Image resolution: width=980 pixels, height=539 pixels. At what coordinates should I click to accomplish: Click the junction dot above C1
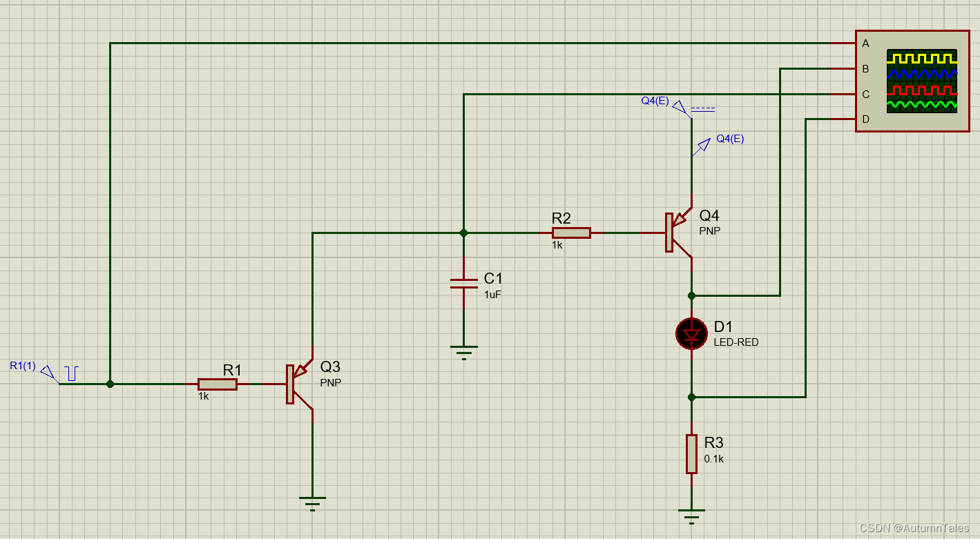click(463, 233)
